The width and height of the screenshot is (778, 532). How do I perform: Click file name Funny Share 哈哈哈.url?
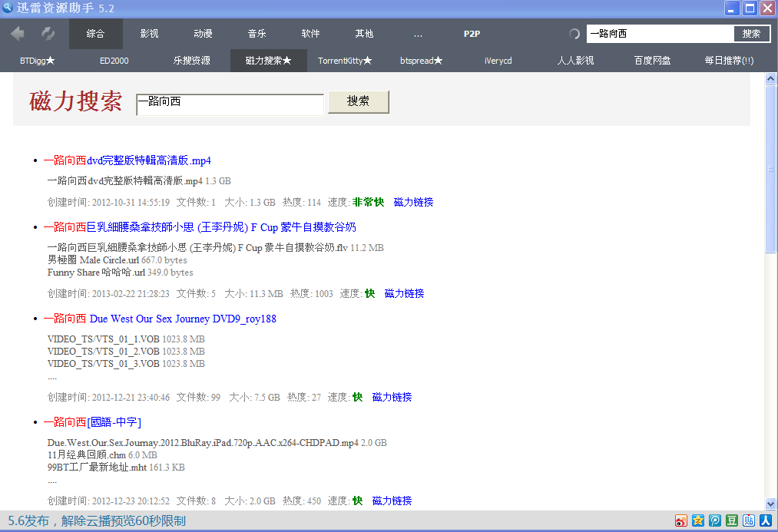click(96, 273)
